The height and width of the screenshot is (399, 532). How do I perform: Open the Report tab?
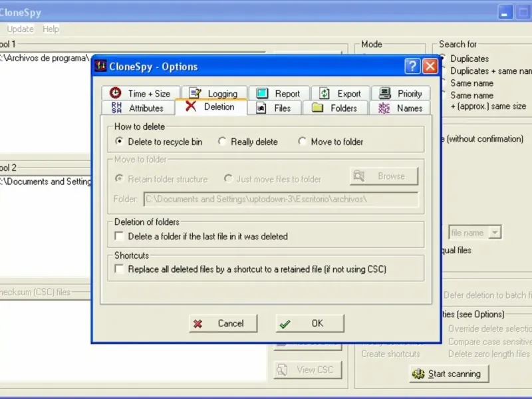tap(279, 93)
